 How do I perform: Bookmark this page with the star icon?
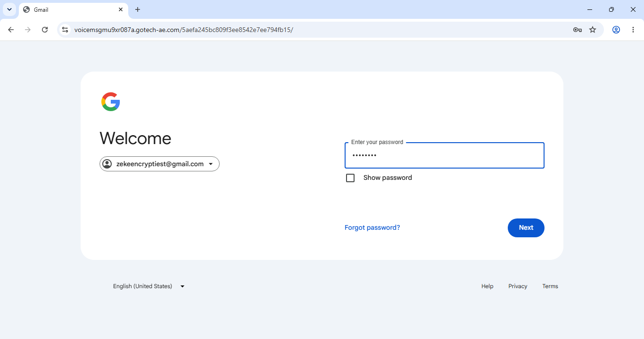click(x=593, y=30)
